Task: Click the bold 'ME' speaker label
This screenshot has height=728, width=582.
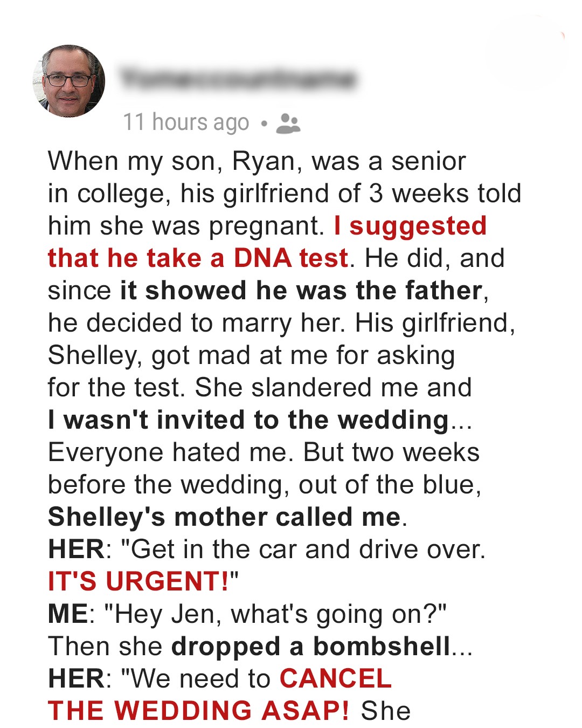Action: (x=68, y=614)
